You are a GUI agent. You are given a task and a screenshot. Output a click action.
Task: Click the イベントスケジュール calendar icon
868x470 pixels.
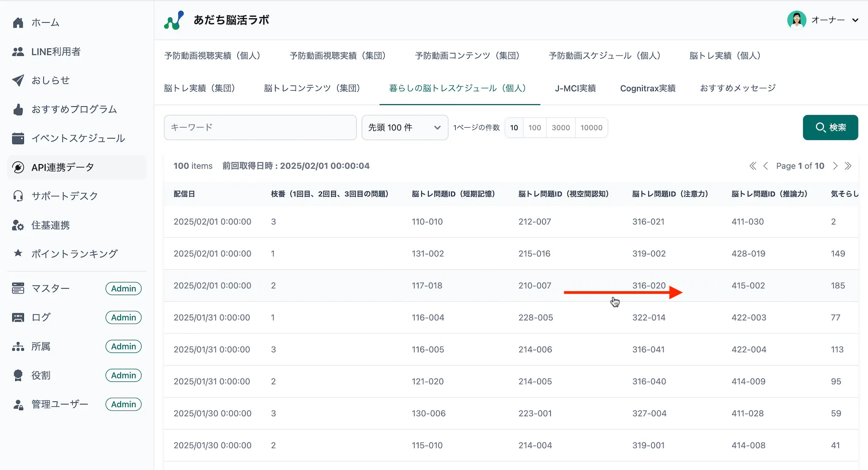pos(18,138)
